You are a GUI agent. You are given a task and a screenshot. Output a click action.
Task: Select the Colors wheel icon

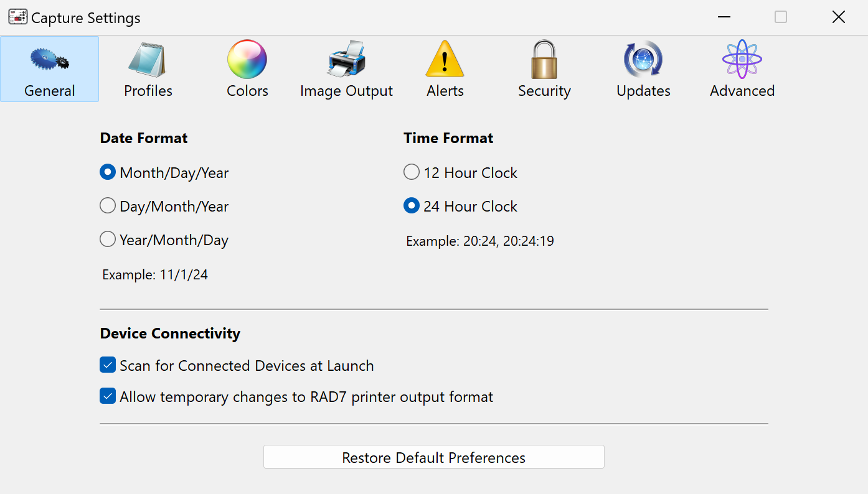pyautogui.click(x=247, y=60)
